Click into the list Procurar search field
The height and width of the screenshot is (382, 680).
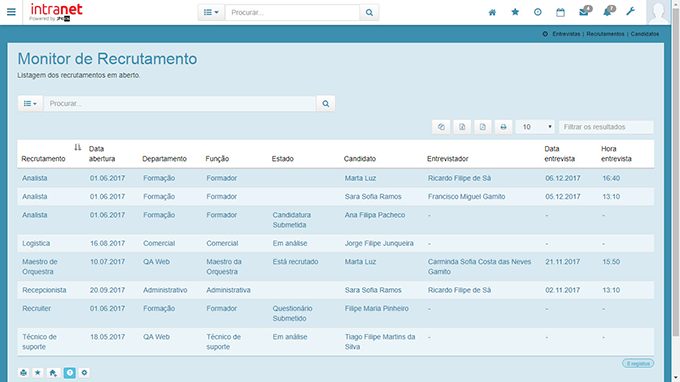coord(180,104)
